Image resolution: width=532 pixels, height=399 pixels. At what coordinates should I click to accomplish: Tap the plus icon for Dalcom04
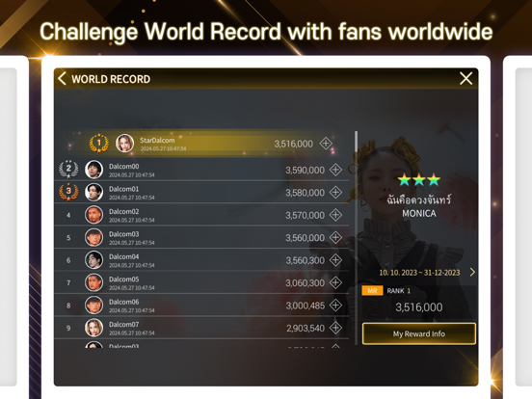(x=335, y=260)
